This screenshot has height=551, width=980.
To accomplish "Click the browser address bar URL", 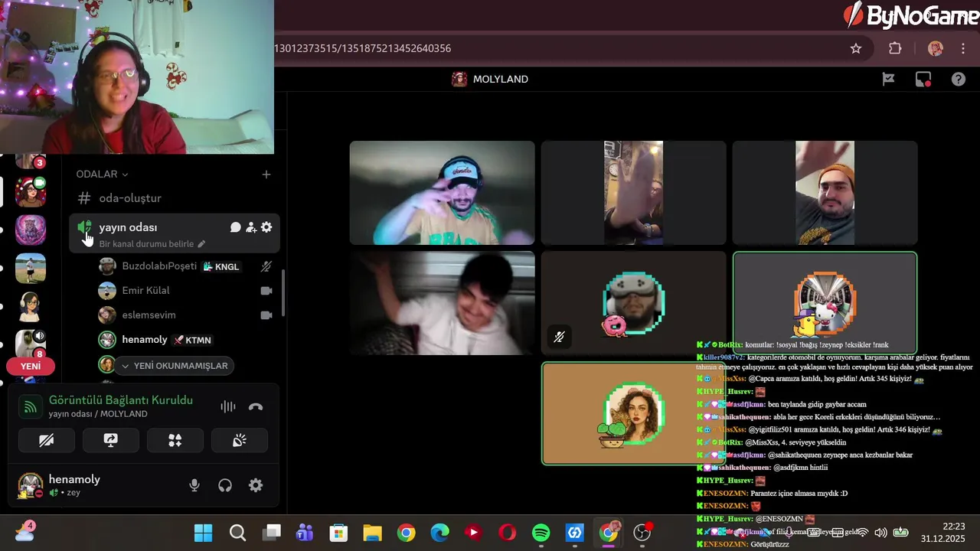I will [x=363, y=48].
